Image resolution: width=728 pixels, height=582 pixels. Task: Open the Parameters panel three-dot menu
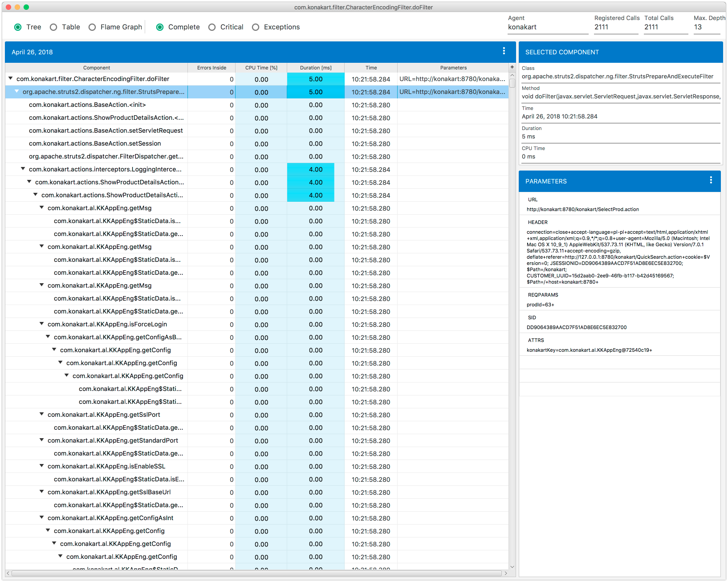[x=711, y=180]
